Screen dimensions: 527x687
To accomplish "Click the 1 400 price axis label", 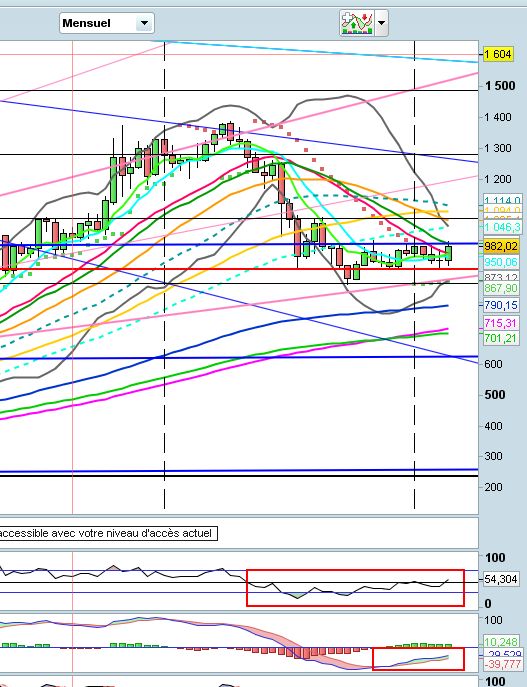I will [498, 117].
